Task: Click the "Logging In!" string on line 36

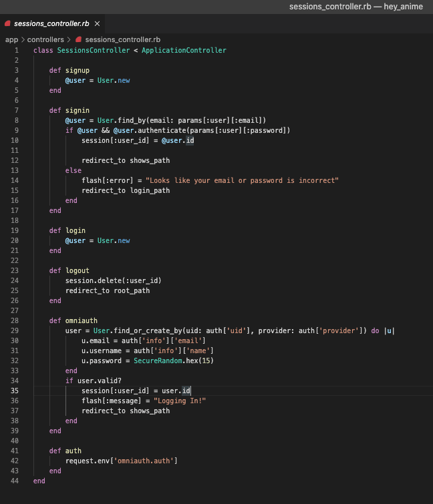Action: click(180, 401)
